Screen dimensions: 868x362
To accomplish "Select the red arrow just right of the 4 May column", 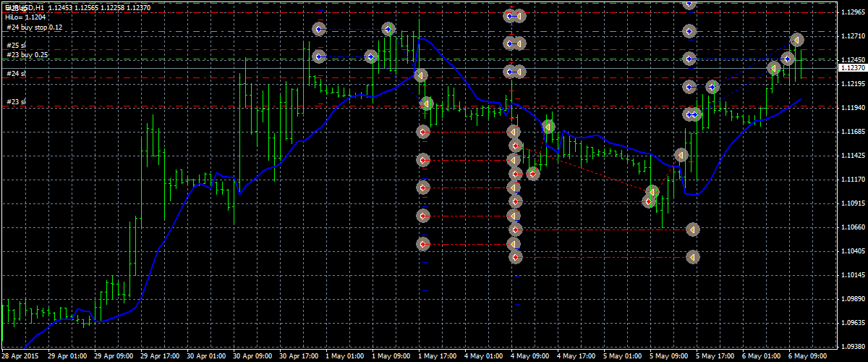I will tap(533, 173).
